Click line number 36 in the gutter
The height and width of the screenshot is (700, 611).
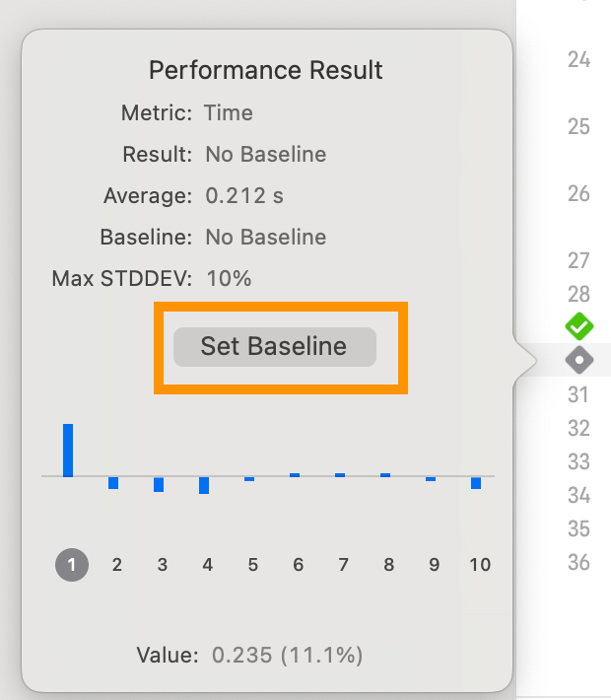(578, 562)
